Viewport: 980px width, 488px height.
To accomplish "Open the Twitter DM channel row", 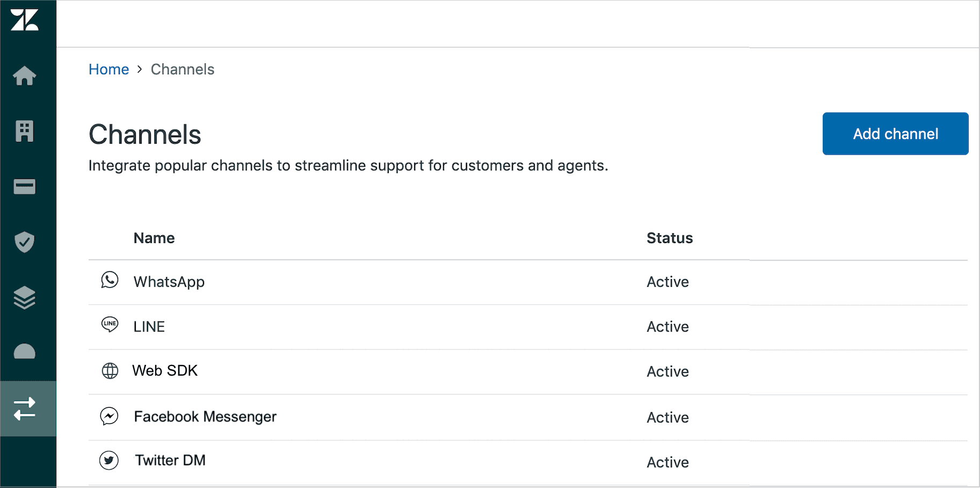I will [528, 463].
